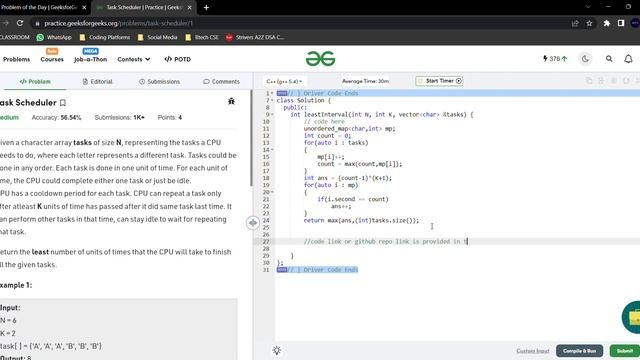This screenshot has height=360, width=640.
Task: Open the Strivers A2Z DSA bookmark
Action: [x=255, y=37]
